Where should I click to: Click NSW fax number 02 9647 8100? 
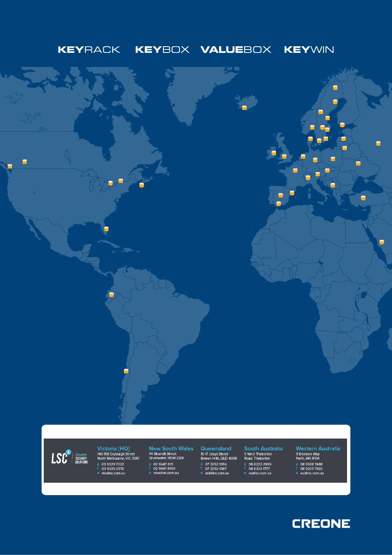point(164,469)
